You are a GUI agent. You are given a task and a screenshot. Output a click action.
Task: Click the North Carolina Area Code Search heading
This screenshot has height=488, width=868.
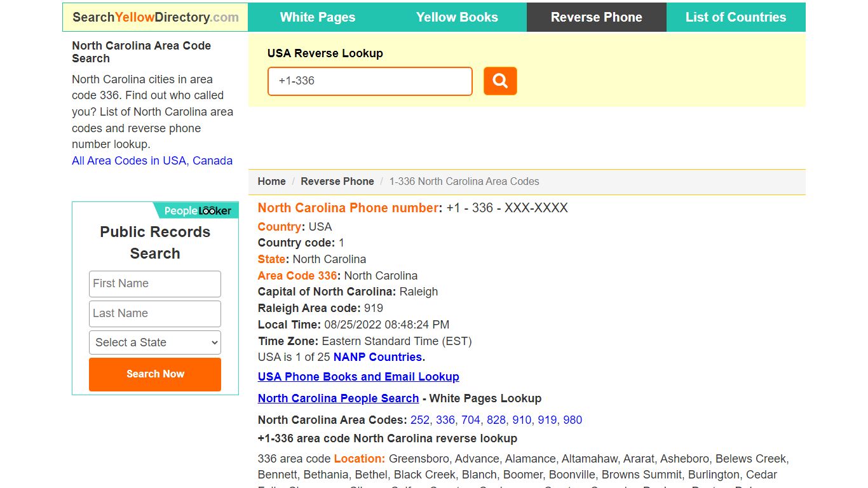coord(141,52)
